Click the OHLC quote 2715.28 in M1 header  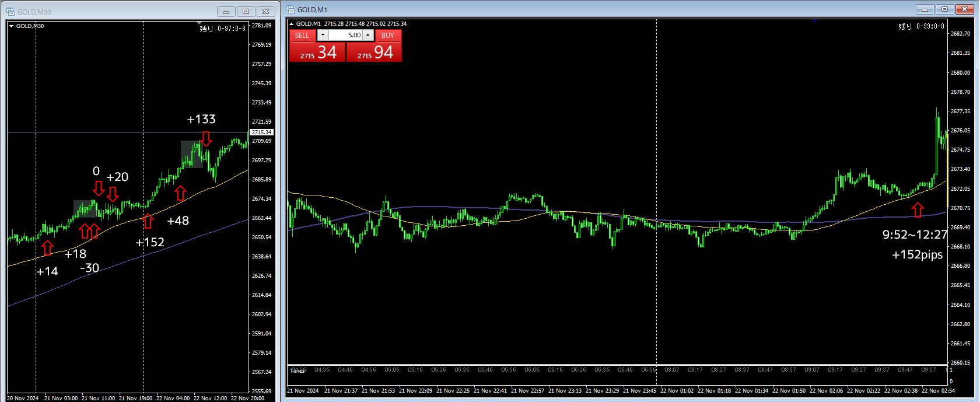334,24
